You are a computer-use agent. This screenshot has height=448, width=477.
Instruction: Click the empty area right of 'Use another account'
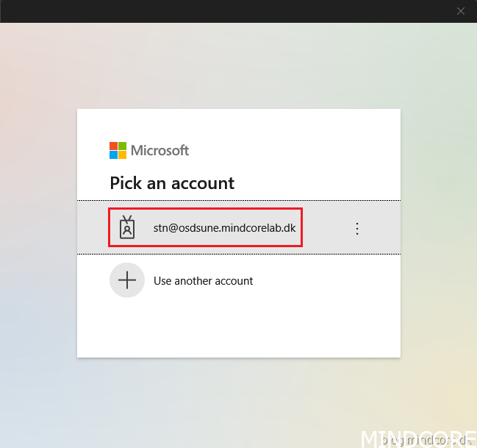point(323,281)
